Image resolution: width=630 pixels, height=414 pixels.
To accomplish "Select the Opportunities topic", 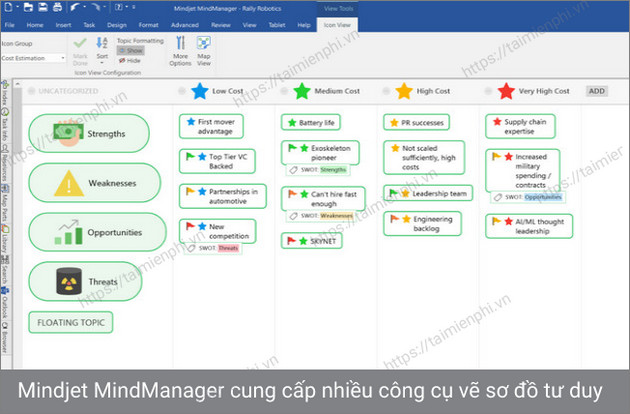I will click(97, 232).
